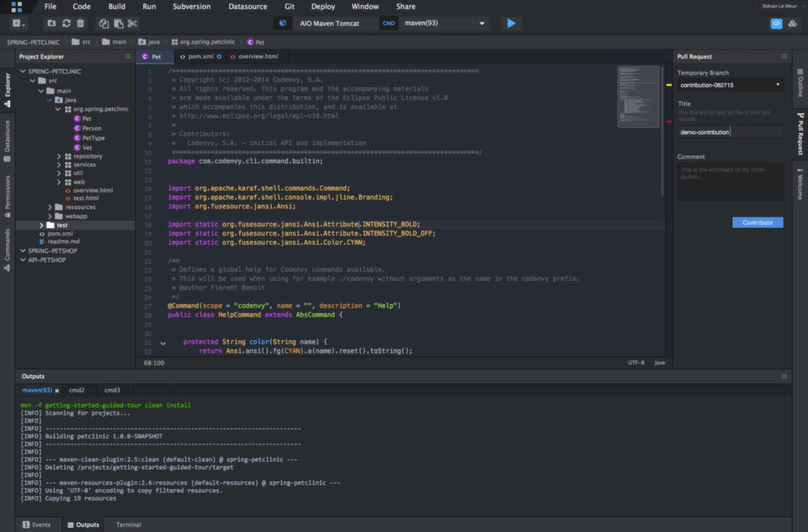The image size is (808, 532).
Task: Click the copy icon in the toolbar
Action: point(104,24)
